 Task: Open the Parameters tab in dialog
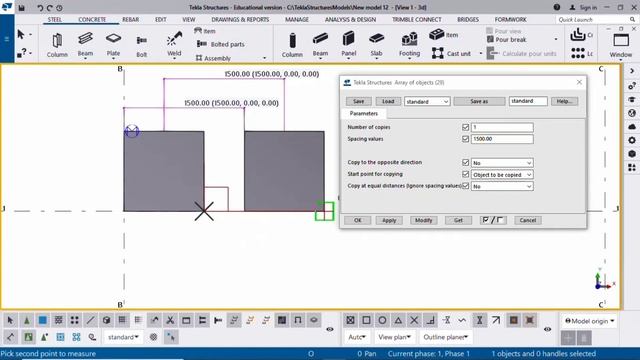364,113
